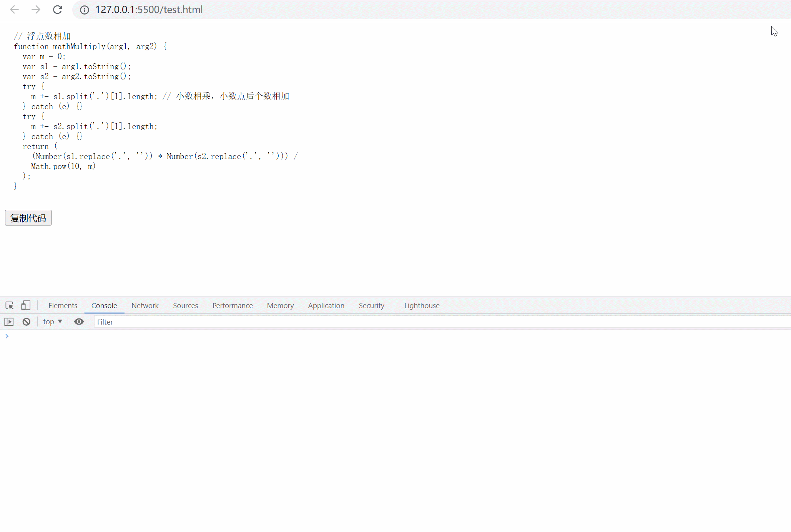The image size is (791, 532).
Task: Click the 'return (' line
Action: click(x=40, y=146)
